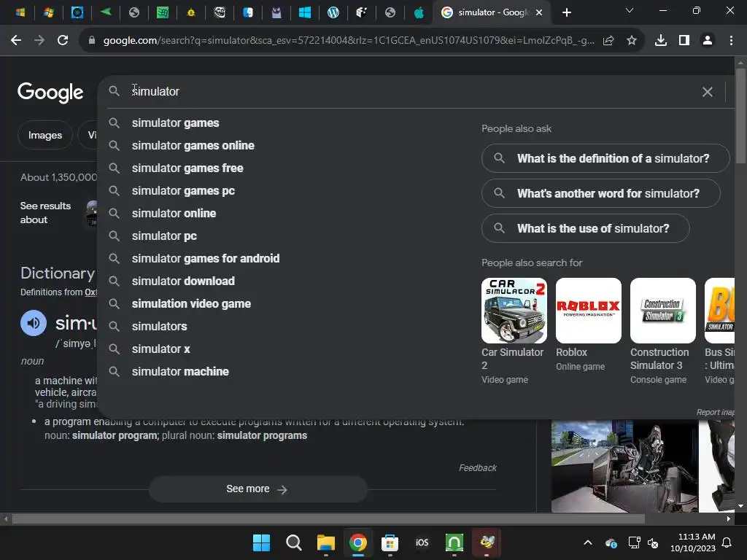This screenshot has width=747, height=560.
Task: Toggle the Chrome side panel
Action: tap(684, 41)
